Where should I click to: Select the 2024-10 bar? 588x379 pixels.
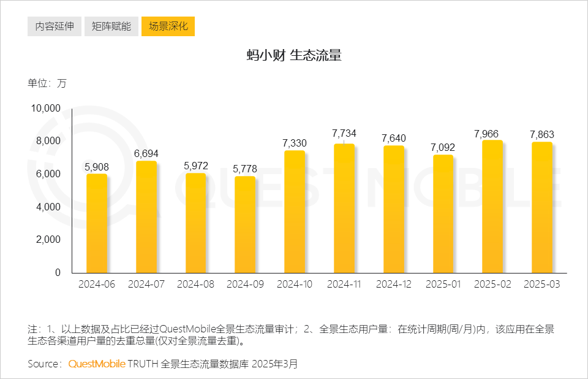pyautogui.click(x=295, y=212)
